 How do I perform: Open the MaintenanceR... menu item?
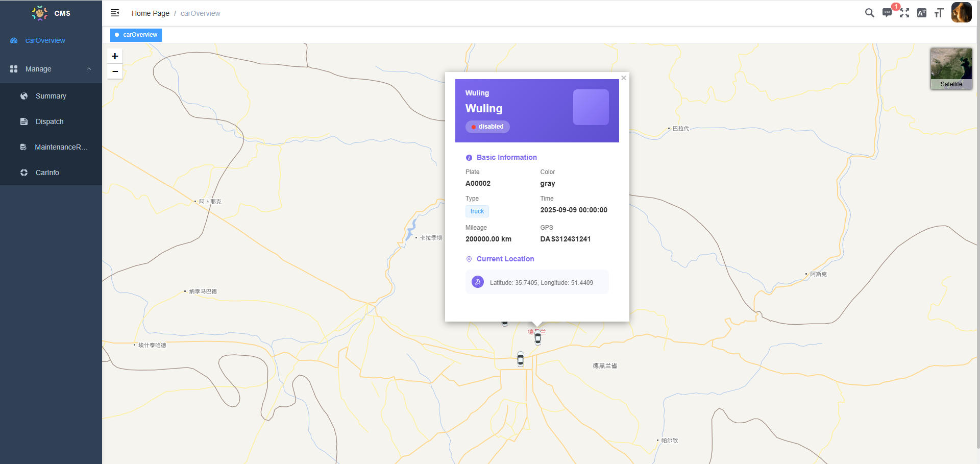click(61, 147)
